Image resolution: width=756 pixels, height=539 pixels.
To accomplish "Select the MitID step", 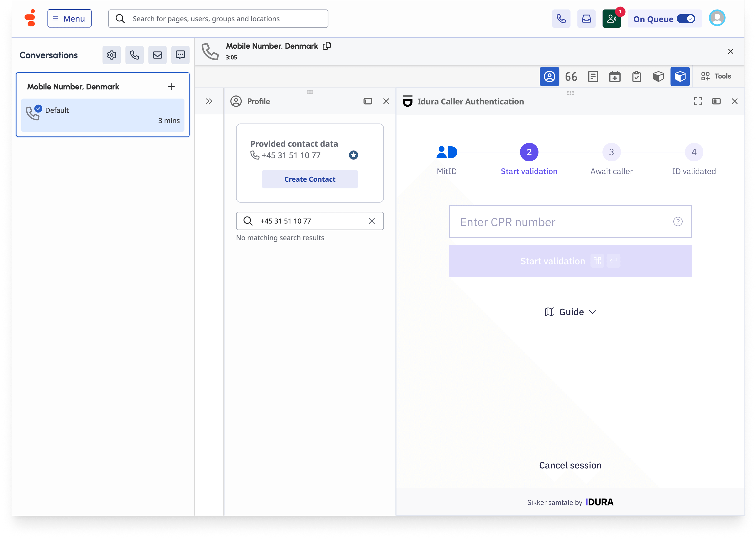I will pyautogui.click(x=447, y=160).
